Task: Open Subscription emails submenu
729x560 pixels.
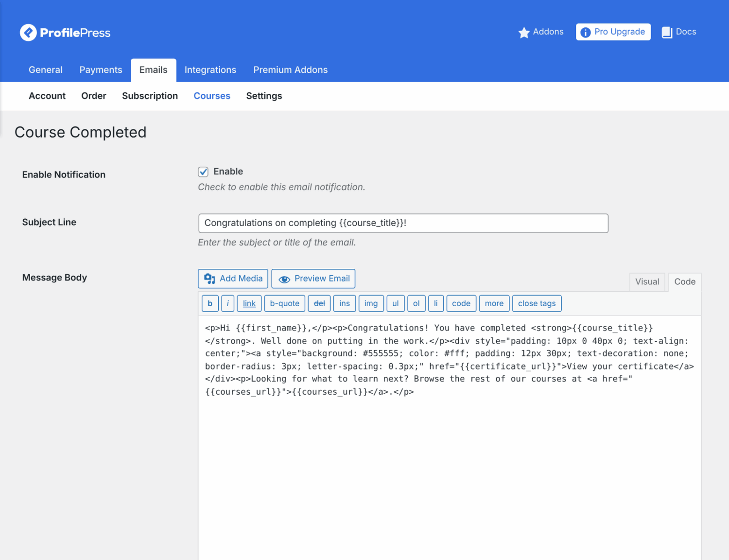Action: 150,96
